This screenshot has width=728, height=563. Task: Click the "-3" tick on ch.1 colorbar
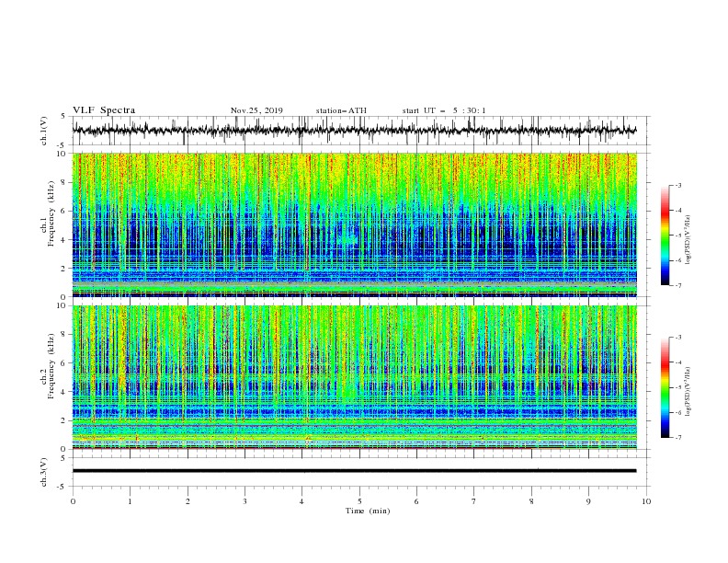coord(678,185)
